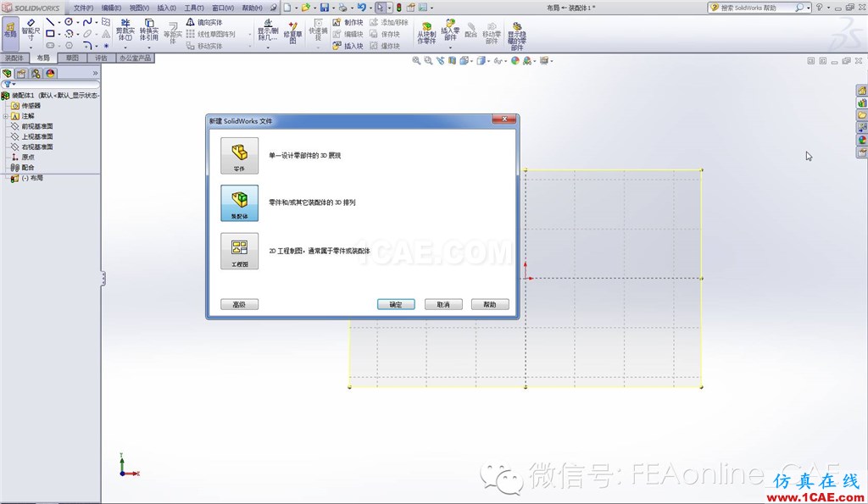Click 高级 Advanced button in dialog
This screenshot has height=504, width=868.
[239, 304]
